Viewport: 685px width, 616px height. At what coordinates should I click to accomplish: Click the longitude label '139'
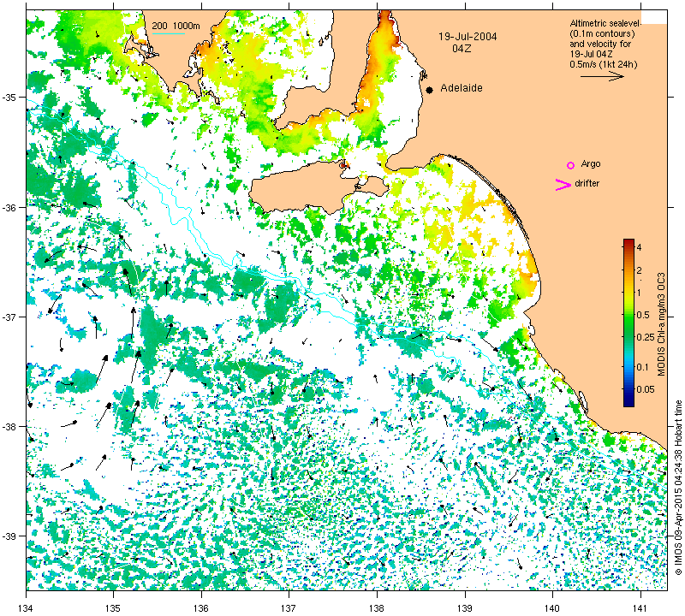point(465,607)
